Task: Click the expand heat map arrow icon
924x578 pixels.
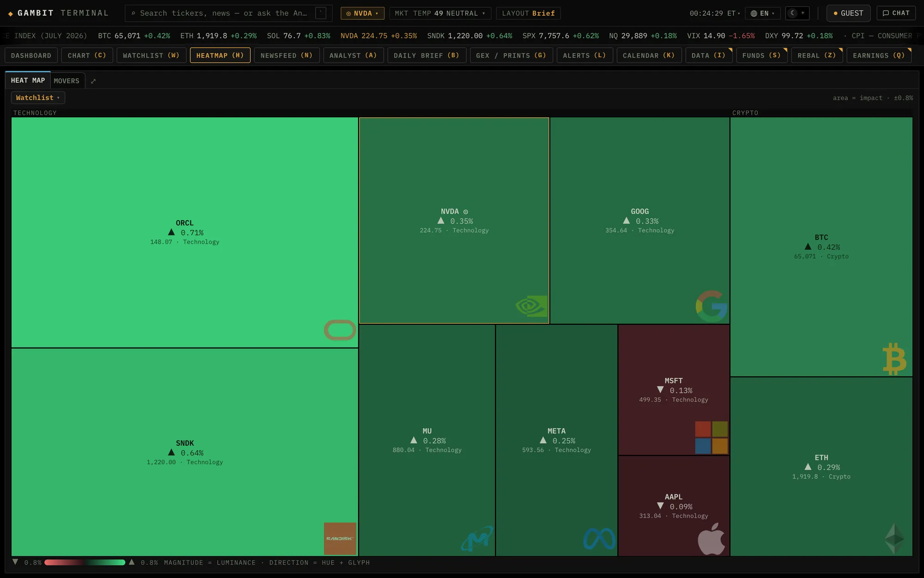Action: [93, 81]
